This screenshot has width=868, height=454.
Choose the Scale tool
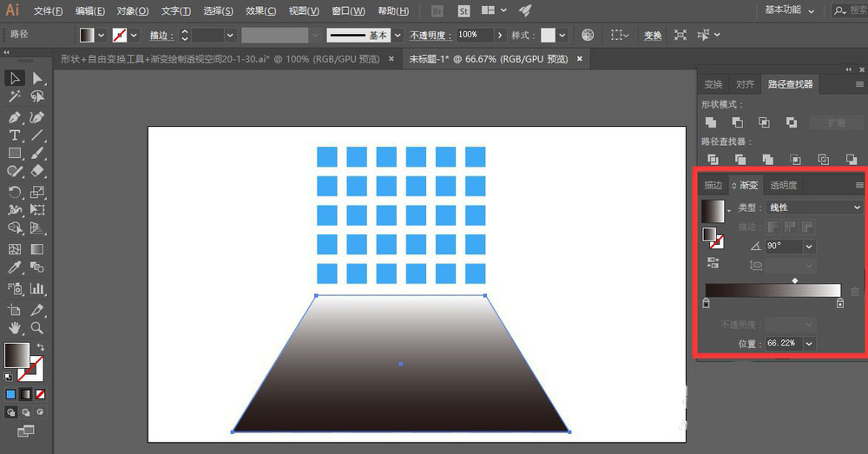click(x=37, y=192)
